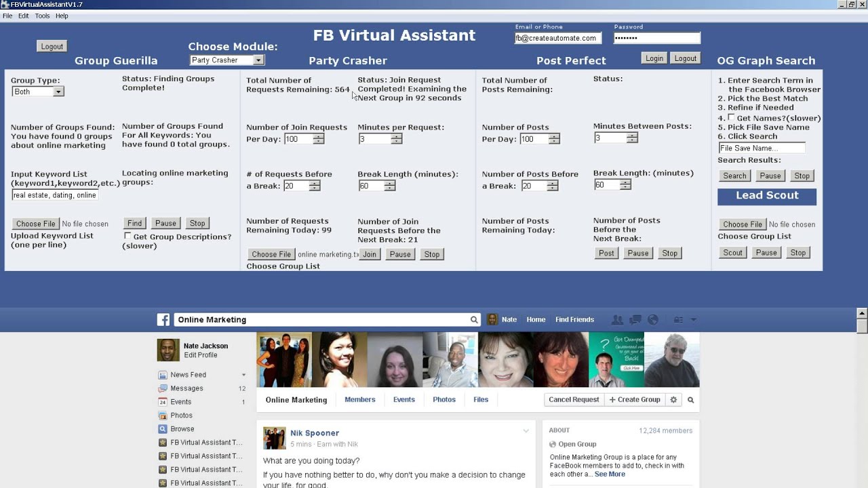Viewport: 868px width, 488px height.
Task: Click the Create Group button
Action: [x=635, y=400]
